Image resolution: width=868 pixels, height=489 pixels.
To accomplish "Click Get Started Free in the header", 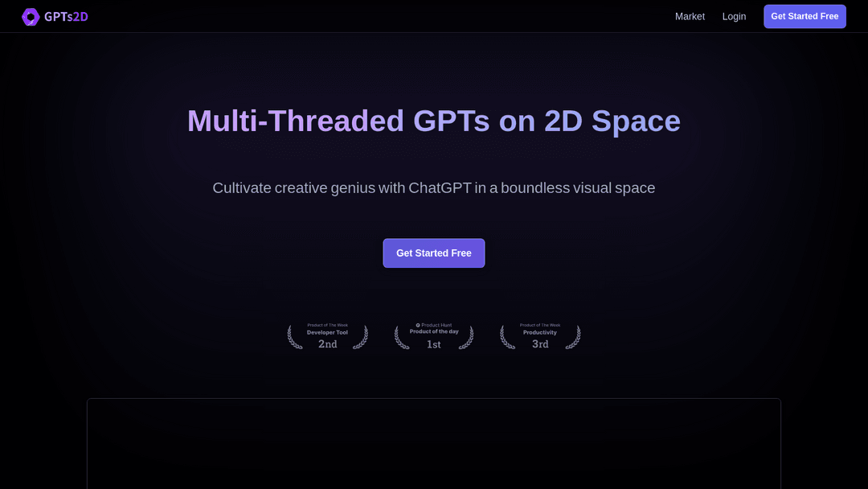I will 805,17.
